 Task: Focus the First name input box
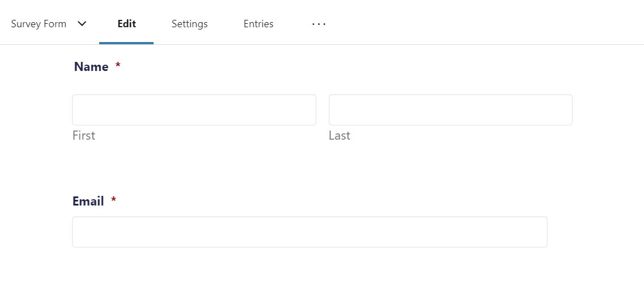194,110
